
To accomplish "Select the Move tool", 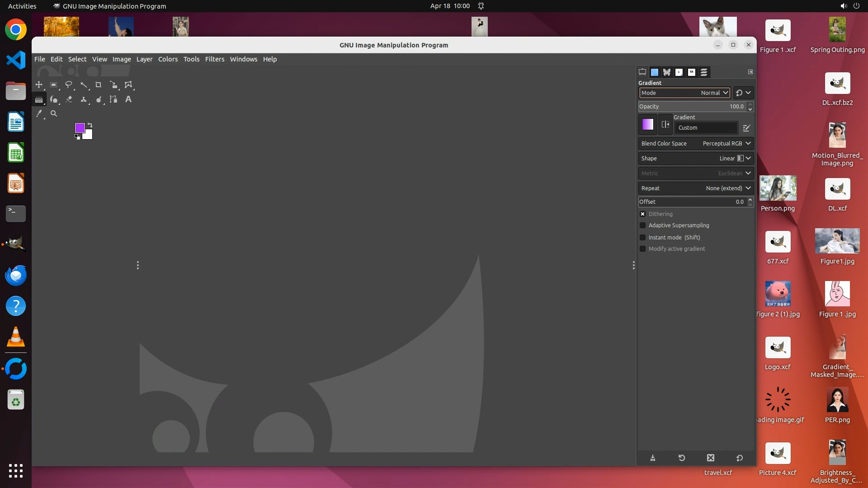I will [x=39, y=85].
